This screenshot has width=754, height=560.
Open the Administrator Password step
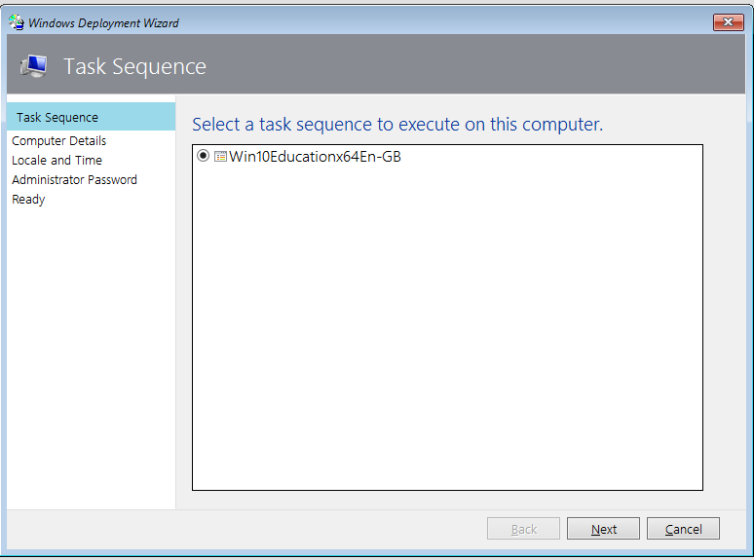point(75,180)
